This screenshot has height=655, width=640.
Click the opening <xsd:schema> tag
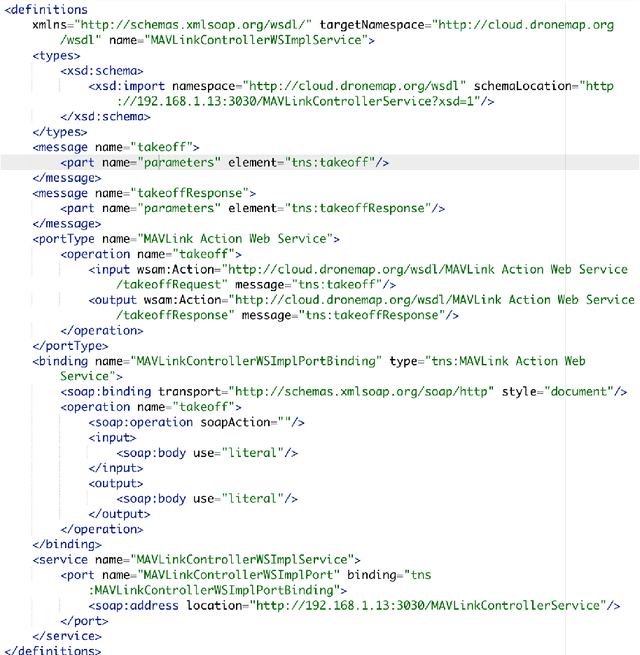point(102,71)
